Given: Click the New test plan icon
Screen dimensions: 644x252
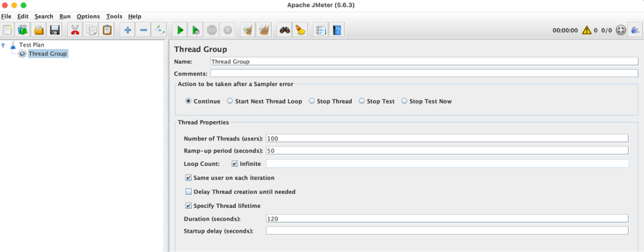Looking at the screenshot, I should (8, 30).
